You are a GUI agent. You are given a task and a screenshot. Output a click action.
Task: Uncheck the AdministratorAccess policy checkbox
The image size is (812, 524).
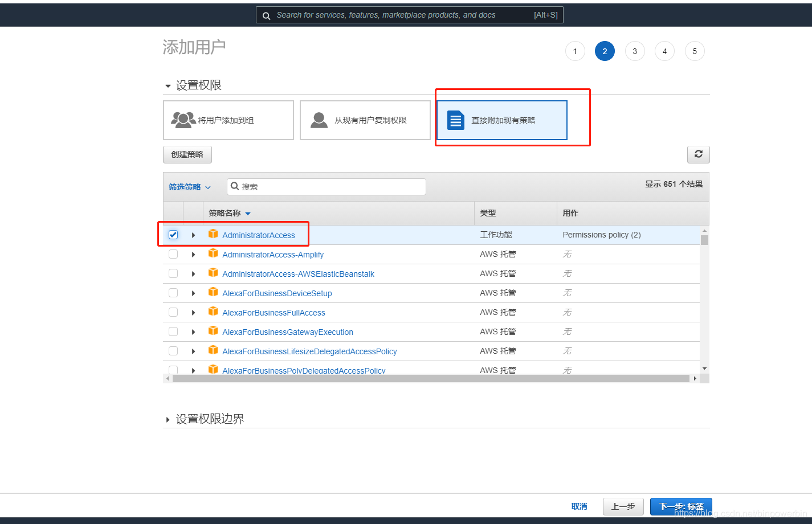[173, 234]
